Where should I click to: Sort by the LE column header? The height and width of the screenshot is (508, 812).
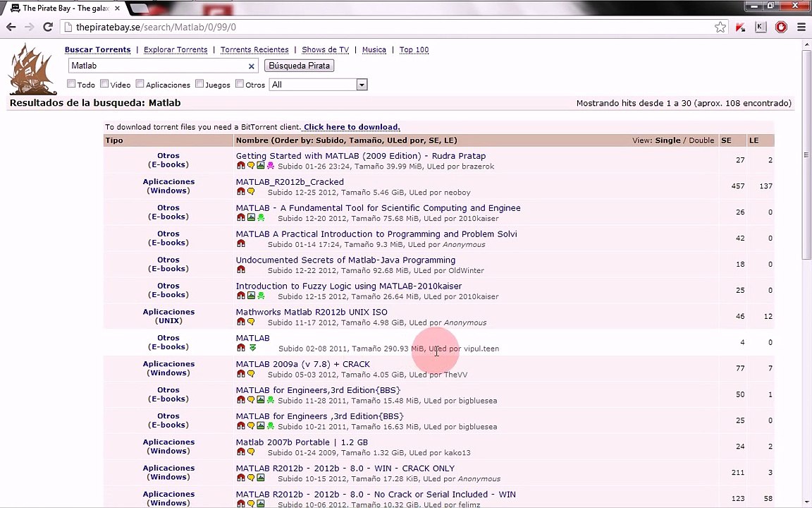point(753,140)
